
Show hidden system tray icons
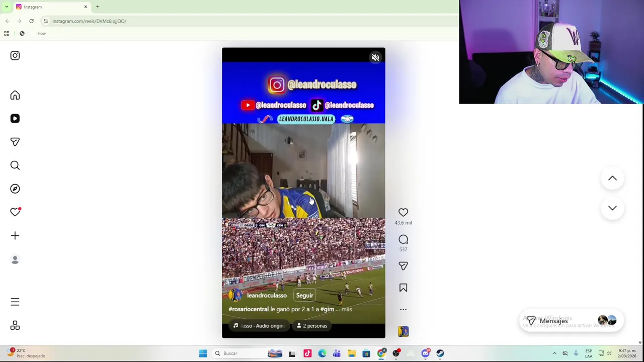(x=554, y=353)
